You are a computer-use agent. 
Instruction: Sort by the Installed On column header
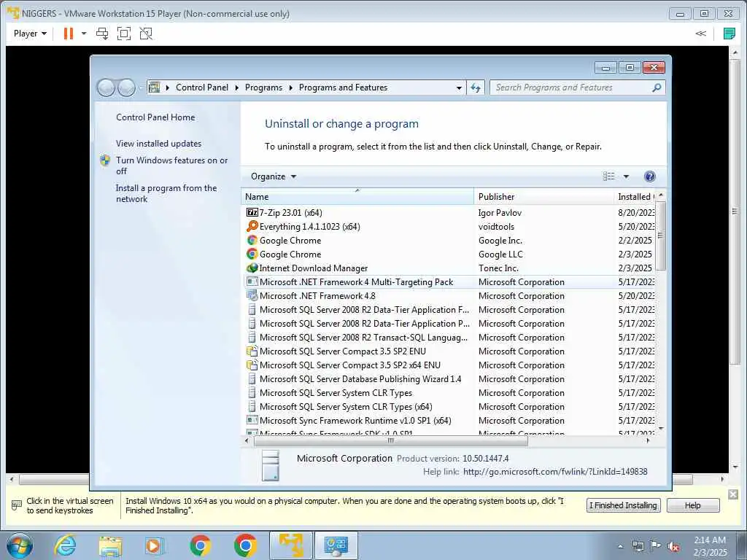click(635, 197)
